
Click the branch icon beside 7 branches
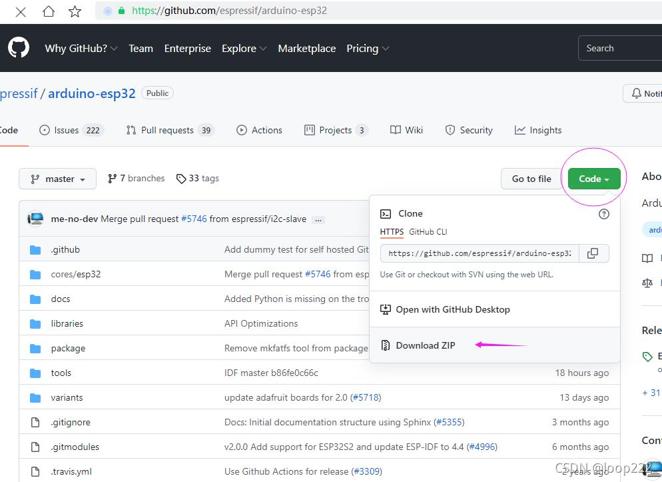[112, 179]
